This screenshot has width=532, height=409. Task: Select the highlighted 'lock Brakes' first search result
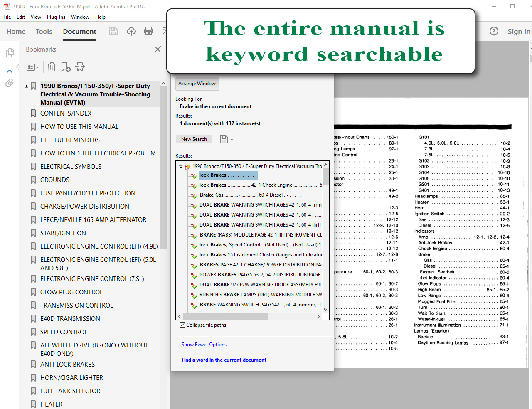point(228,175)
